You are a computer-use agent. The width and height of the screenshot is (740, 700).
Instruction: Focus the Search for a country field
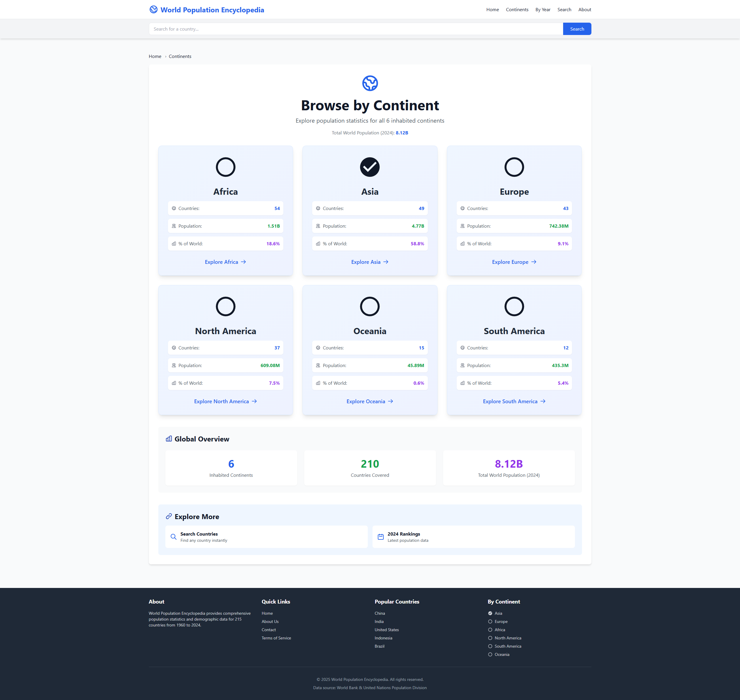(355, 29)
